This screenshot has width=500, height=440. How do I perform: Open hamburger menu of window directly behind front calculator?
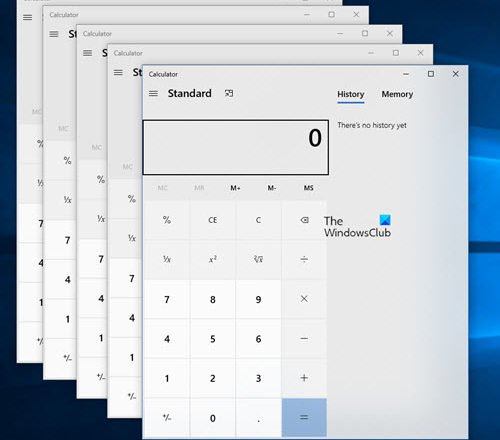(x=118, y=72)
